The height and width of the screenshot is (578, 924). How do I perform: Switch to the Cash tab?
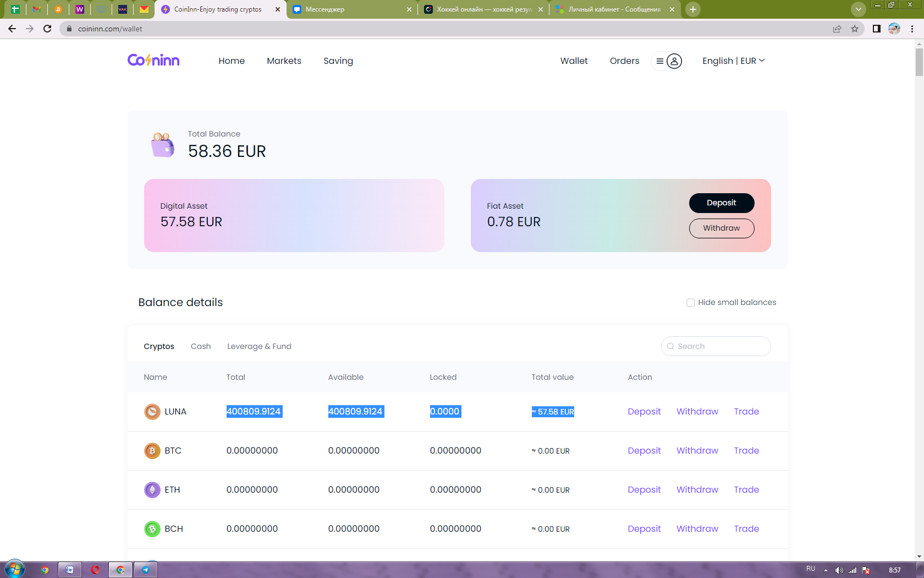point(201,346)
